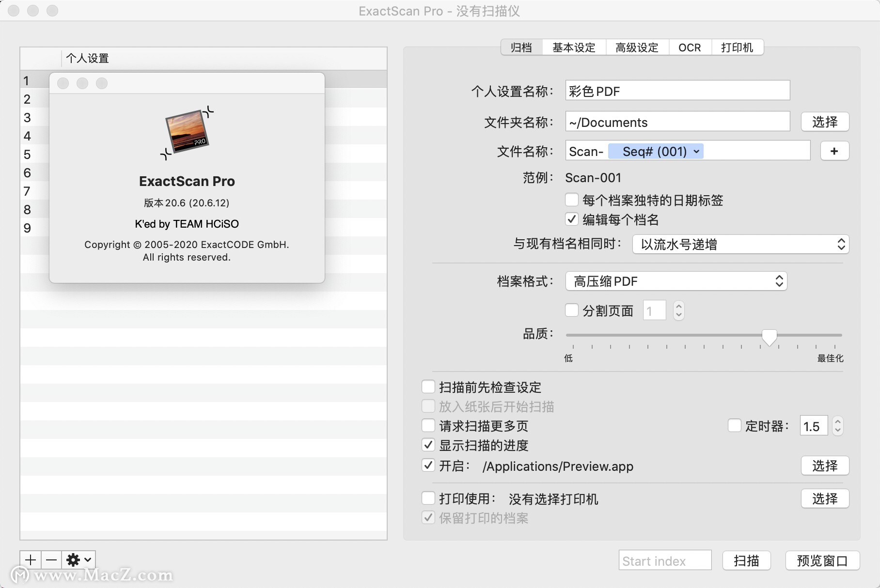Close the About ExactScan Pro dialog
Screen dimensions: 880x588
point(63,83)
